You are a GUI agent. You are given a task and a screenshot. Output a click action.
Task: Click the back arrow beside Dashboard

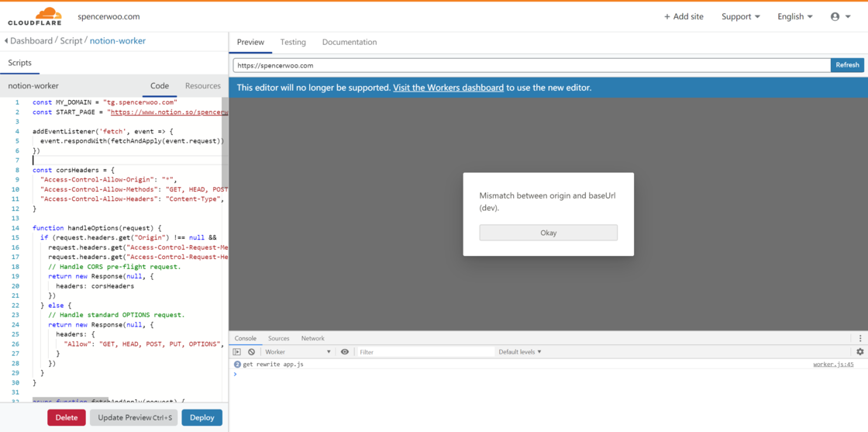6,41
